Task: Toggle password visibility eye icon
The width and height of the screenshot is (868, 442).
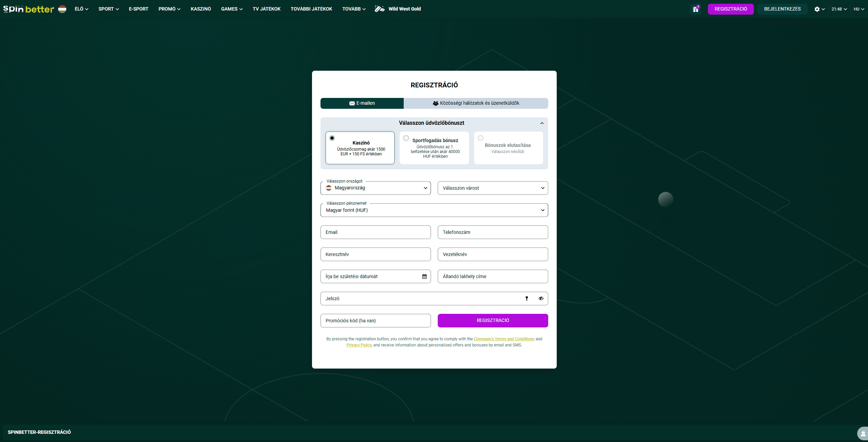Action: coord(541,299)
